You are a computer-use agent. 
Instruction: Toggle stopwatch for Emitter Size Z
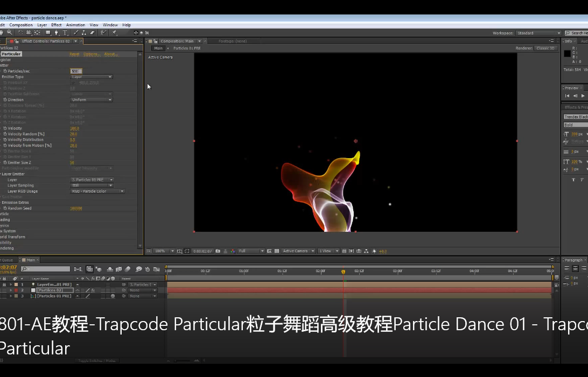pyautogui.click(x=5, y=162)
